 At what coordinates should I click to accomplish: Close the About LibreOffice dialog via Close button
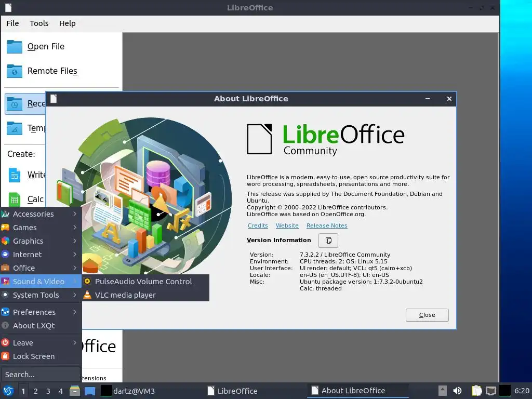[x=427, y=315]
